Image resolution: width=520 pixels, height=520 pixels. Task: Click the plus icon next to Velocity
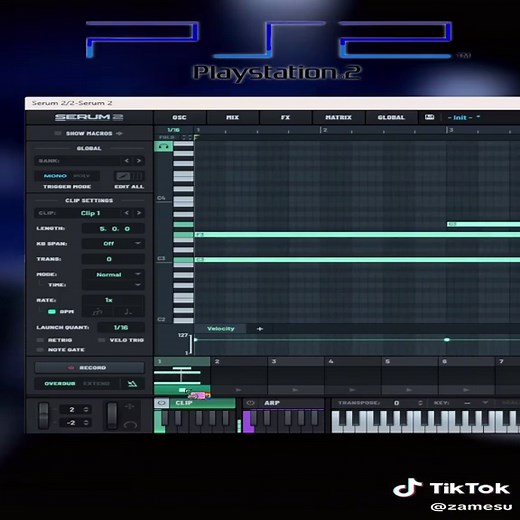260,329
